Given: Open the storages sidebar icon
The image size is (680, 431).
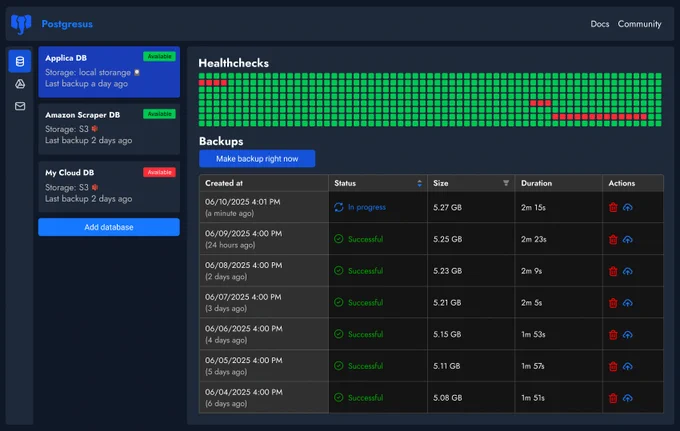Looking at the screenshot, I should 20,84.
